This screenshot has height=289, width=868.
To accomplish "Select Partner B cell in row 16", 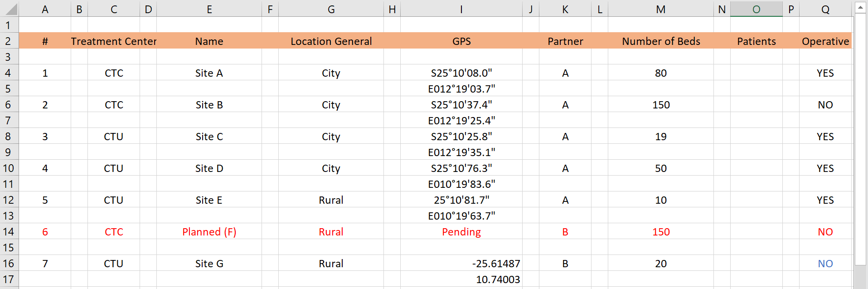I will [565, 264].
